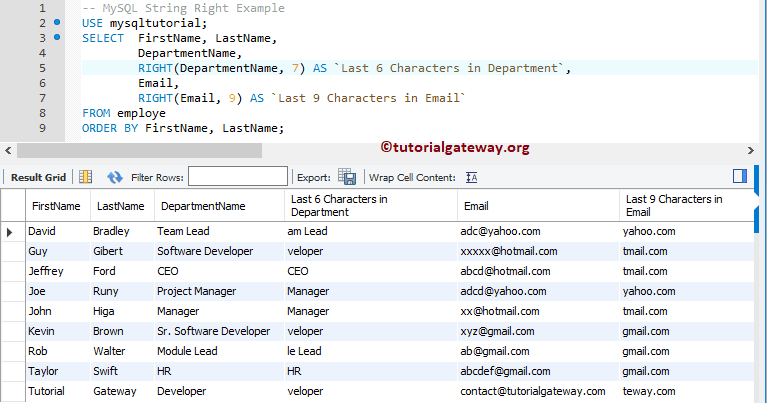Select the cell 'teway.com'
Viewport: 767px width, 403px height.
coord(686,392)
